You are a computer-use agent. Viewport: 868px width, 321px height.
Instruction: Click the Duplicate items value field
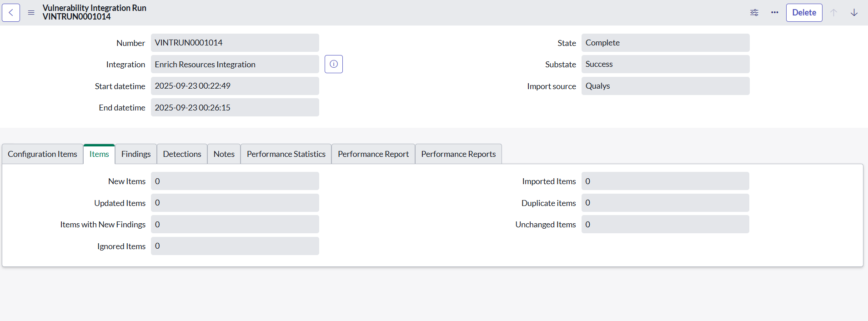pyautogui.click(x=665, y=203)
